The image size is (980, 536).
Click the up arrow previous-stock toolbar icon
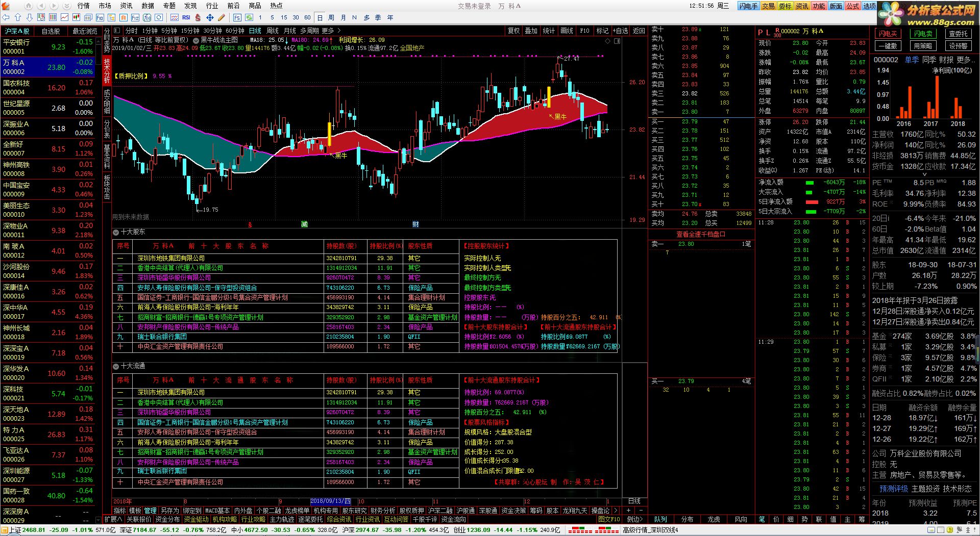pos(18,17)
